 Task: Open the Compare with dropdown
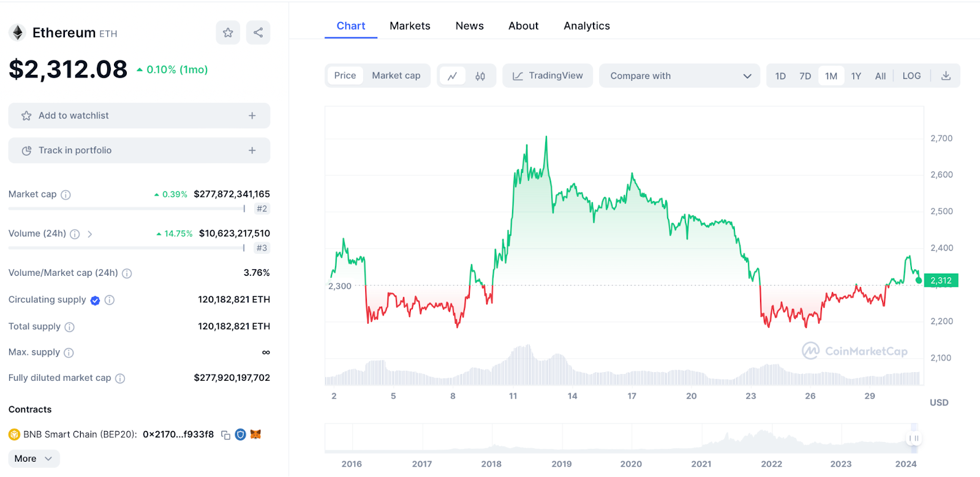pyautogui.click(x=679, y=76)
